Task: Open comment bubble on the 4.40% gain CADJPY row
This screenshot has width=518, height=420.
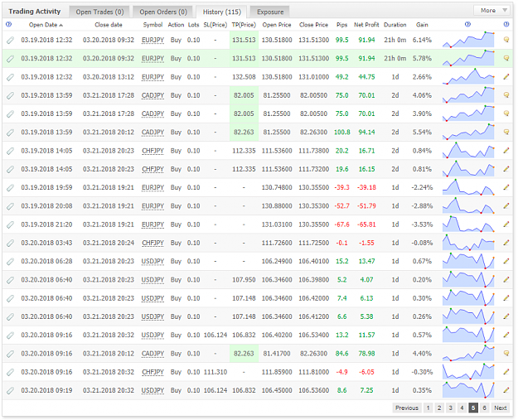Action: (x=506, y=353)
